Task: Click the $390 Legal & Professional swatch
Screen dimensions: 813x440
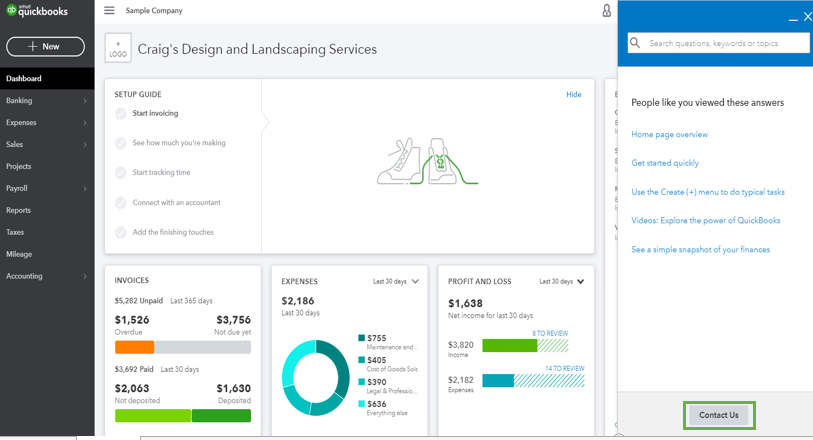Action: 361,382
